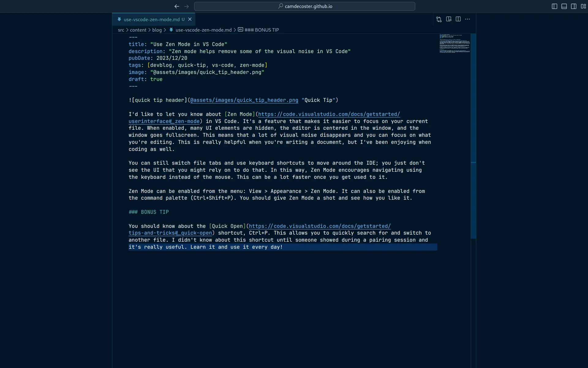Click the symbol icon before BONUS TIP breadcrumb
Image resolution: width=588 pixels, height=368 pixels.
(240, 30)
